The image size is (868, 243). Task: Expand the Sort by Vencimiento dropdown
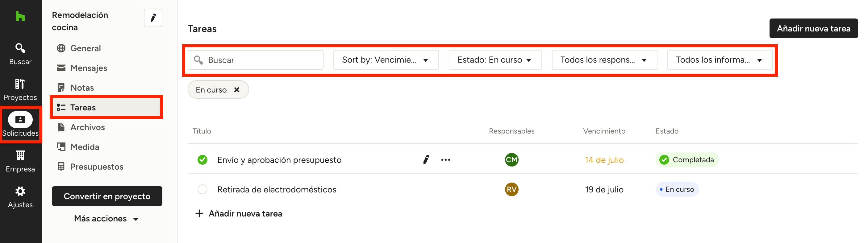tap(386, 60)
